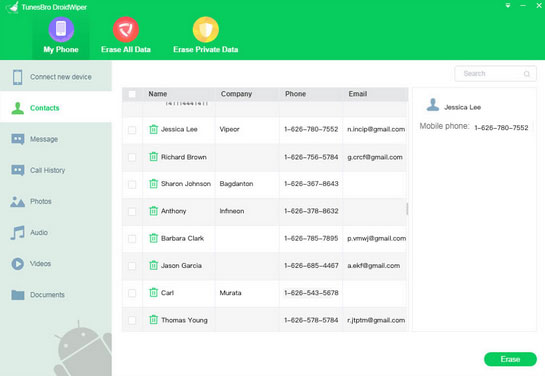Sort by the Email column header
The height and width of the screenshot is (376, 545).
click(x=358, y=94)
